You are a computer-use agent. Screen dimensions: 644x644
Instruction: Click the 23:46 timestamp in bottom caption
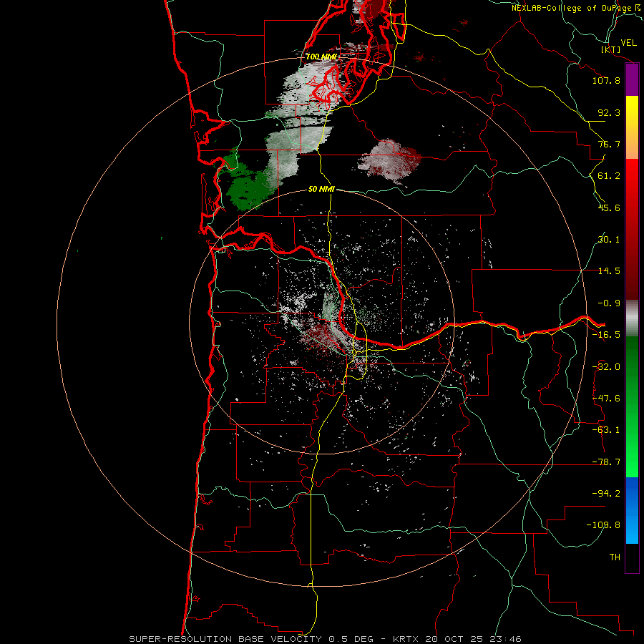[506, 639]
